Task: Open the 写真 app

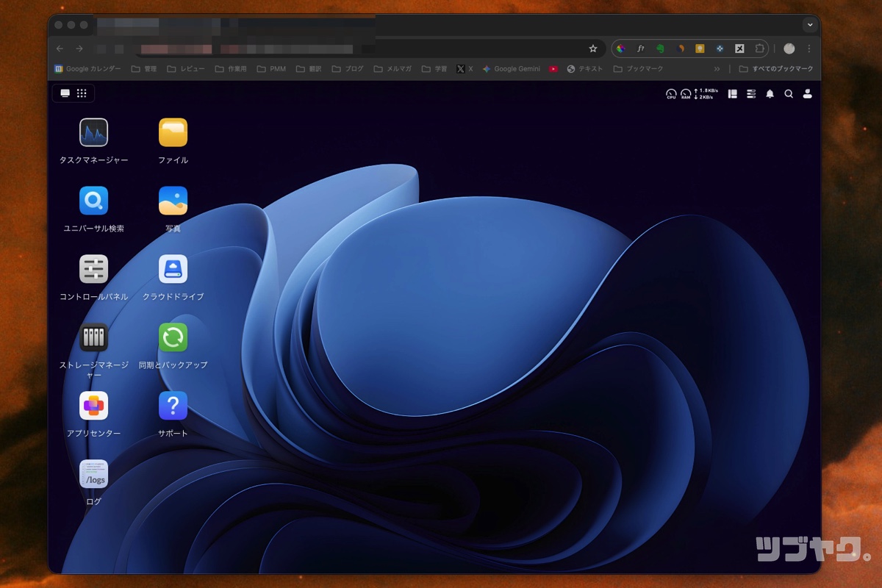Action: tap(173, 201)
